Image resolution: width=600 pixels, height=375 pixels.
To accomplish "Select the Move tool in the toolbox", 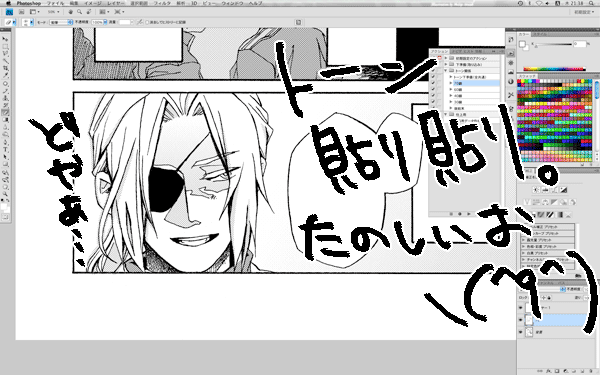I will (5, 39).
